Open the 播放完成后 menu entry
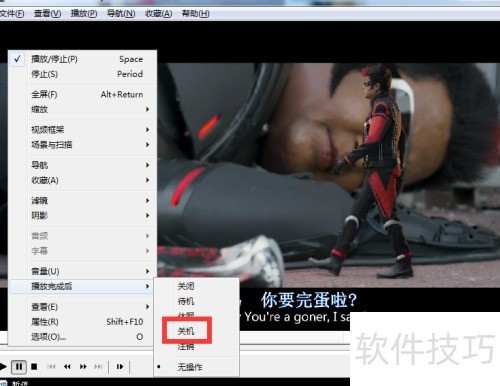 (82, 286)
